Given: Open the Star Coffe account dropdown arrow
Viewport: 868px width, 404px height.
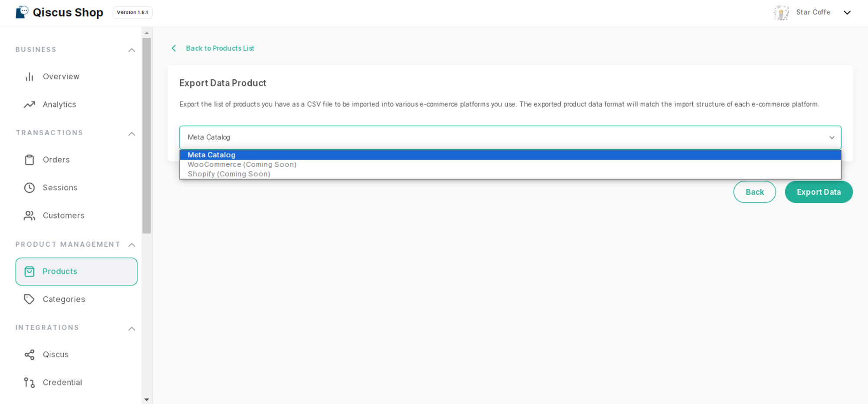Looking at the screenshot, I should (x=847, y=13).
